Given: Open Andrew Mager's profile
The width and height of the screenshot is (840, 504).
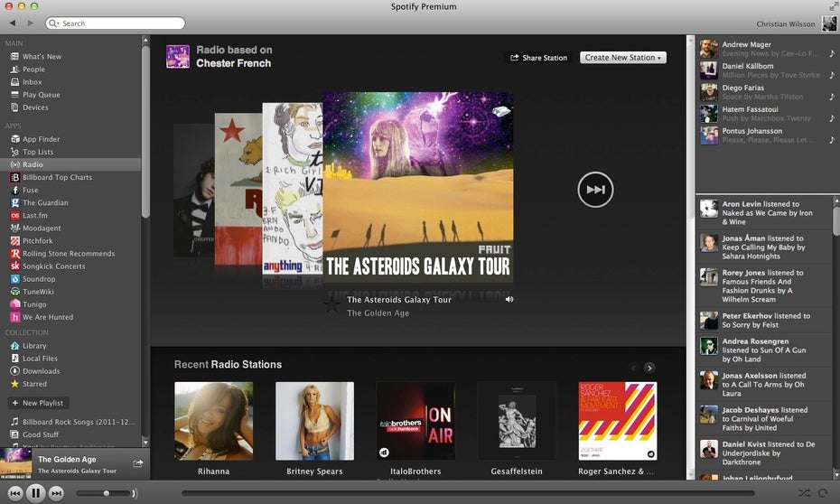Looking at the screenshot, I should tap(746, 44).
